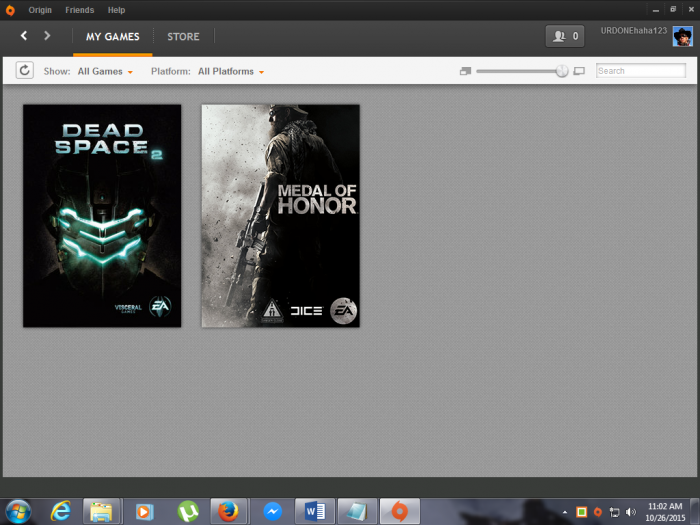Open Firefox from taskbar
Viewport: 700px width, 525px height.
click(x=228, y=512)
